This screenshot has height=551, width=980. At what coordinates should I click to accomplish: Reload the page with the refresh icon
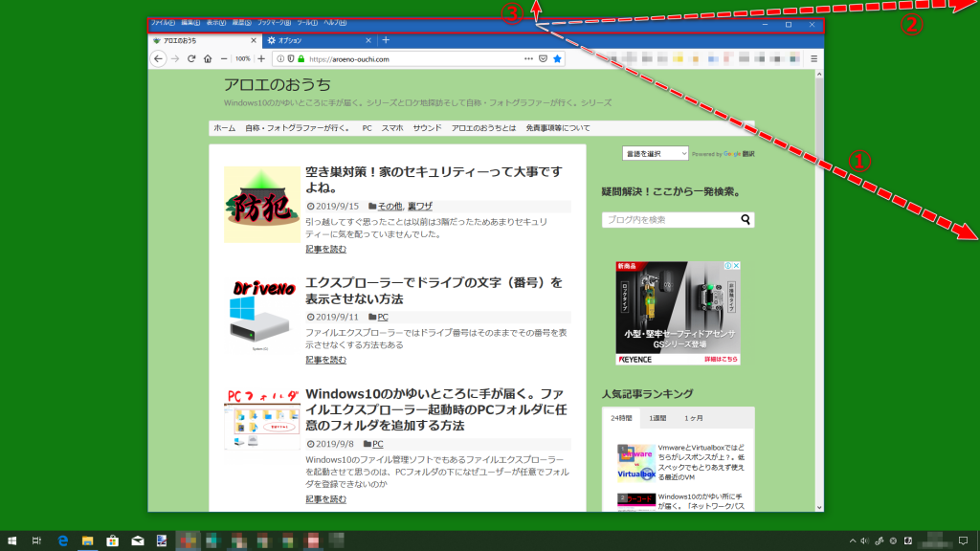click(191, 58)
